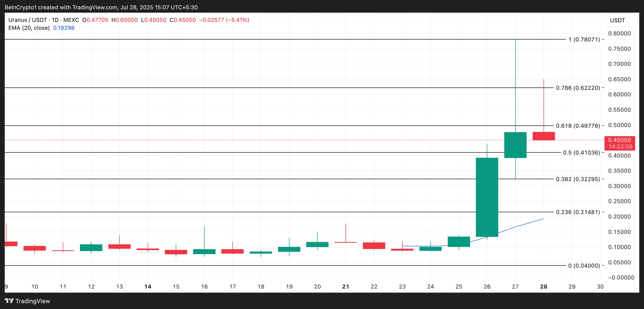Select the EMA indicator value 0.19298
644x309 pixels.
pos(63,28)
